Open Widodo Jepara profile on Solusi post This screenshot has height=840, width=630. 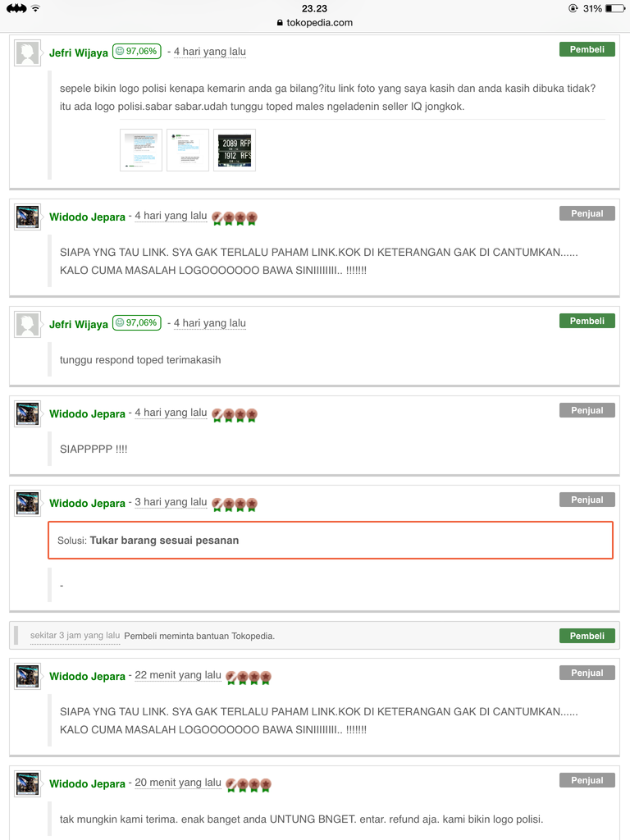point(87,503)
